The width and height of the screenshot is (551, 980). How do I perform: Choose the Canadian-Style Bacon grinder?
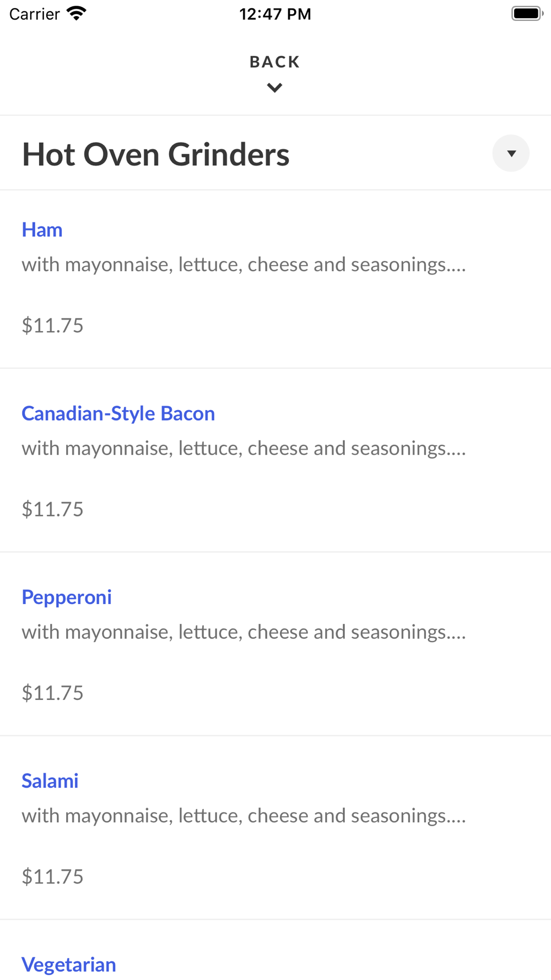click(118, 413)
